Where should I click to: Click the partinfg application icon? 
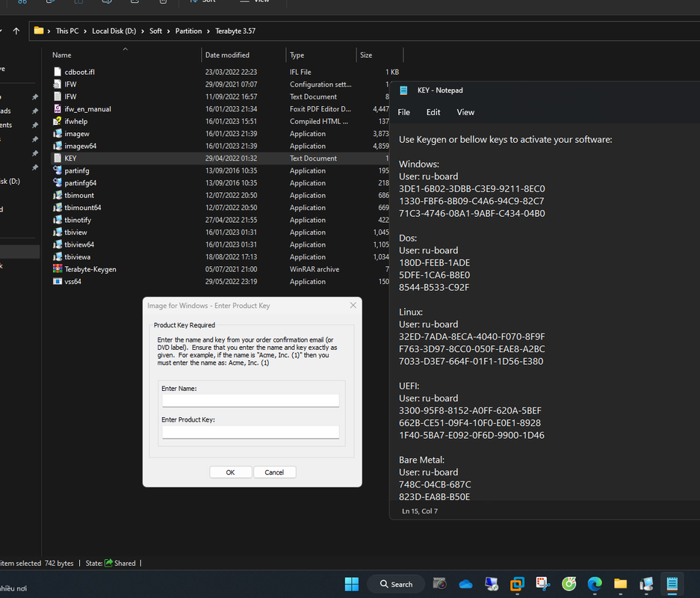[57, 170]
